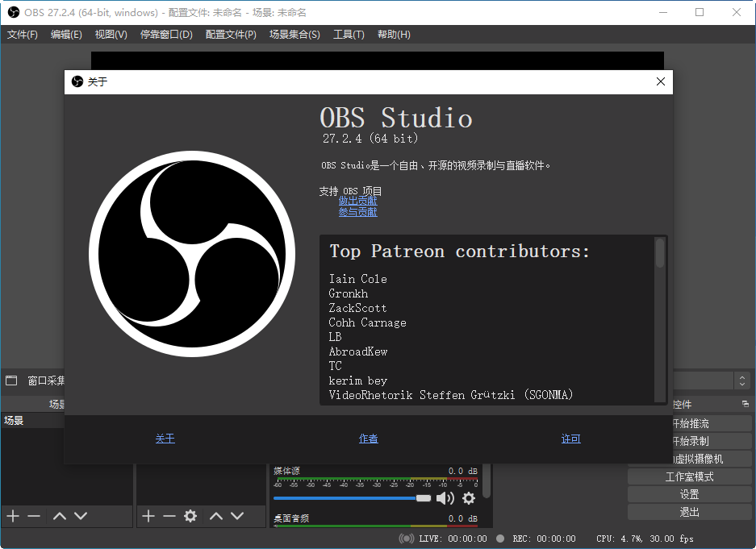
Task: Click the 媒体源 volume slider
Action: 352,498
